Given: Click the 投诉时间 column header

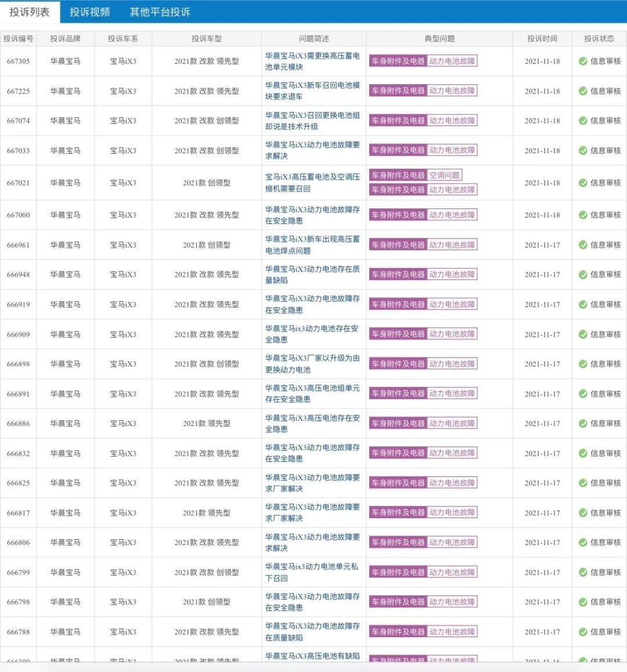Looking at the screenshot, I should pyautogui.click(x=542, y=38).
